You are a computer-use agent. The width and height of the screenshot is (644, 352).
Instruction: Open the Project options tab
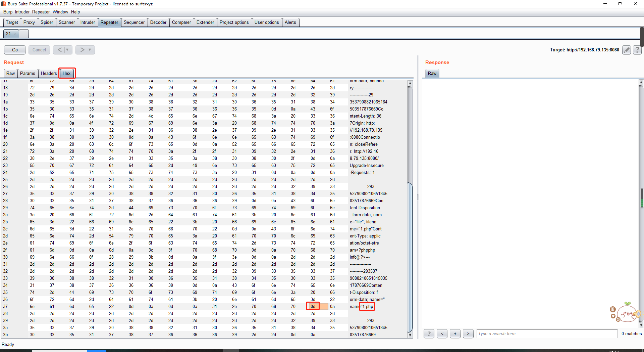pyautogui.click(x=234, y=22)
